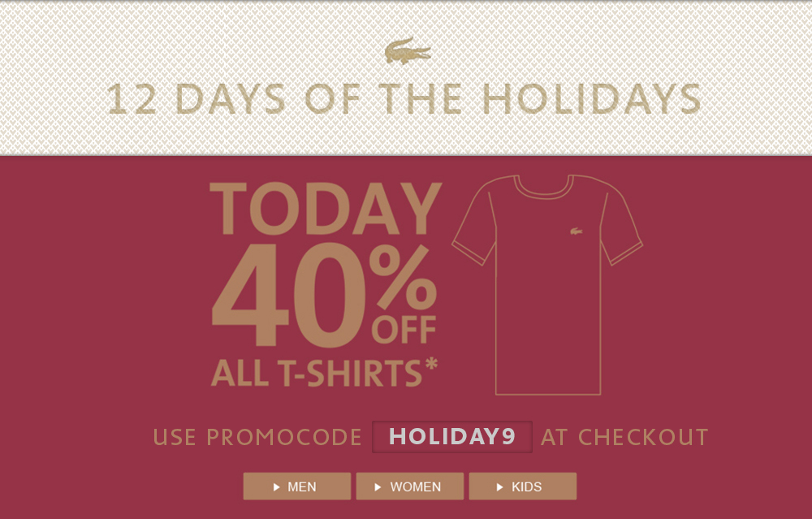Click the large percent sign symbol

tap(404, 279)
